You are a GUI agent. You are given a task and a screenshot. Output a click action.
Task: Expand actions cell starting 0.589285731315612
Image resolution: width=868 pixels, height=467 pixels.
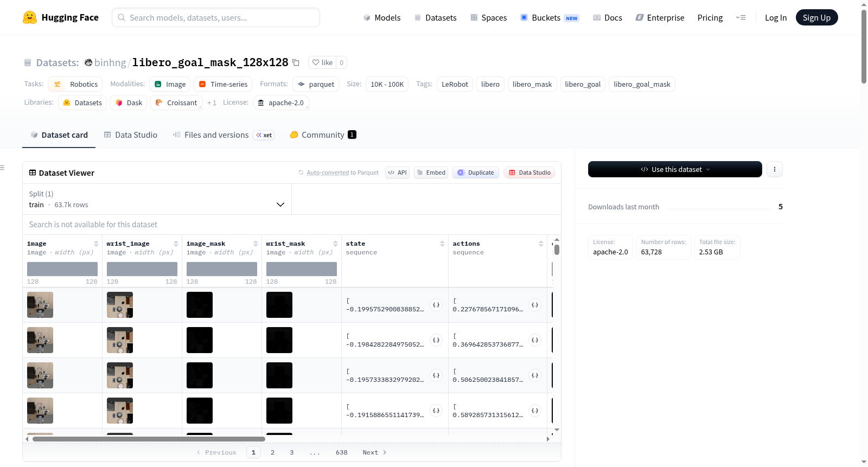(x=535, y=411)
